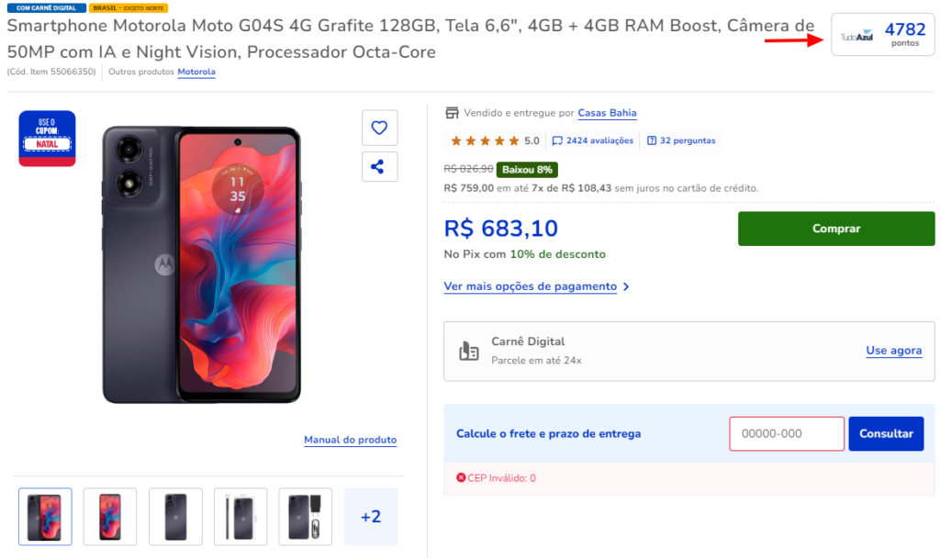Expand Ver mais opções de pagamento
This screenshot has height=560, width=940.
pyautogui.click(x=536, y=286)
